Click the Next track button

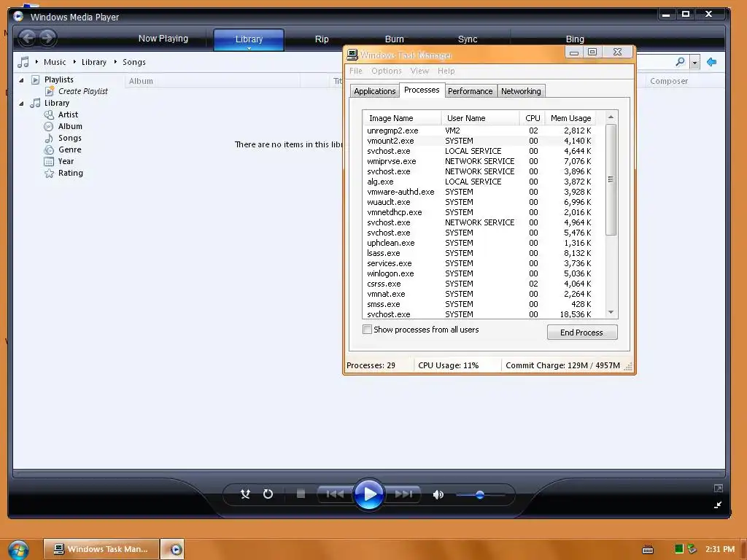point(403,494)
